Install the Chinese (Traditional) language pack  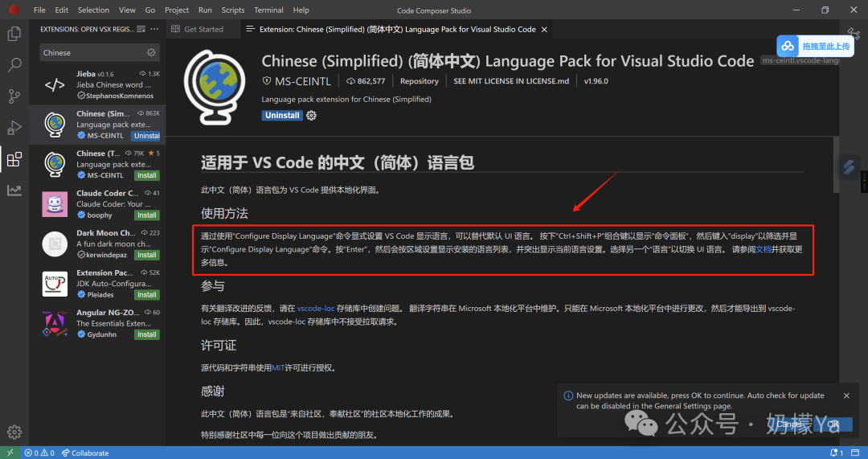click(x=147, y=175)
